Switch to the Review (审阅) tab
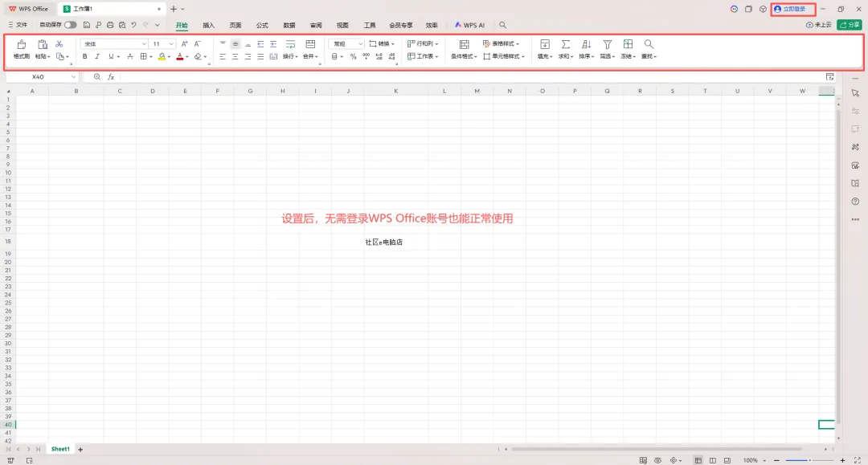868x465 pixels. click(316, 25)
